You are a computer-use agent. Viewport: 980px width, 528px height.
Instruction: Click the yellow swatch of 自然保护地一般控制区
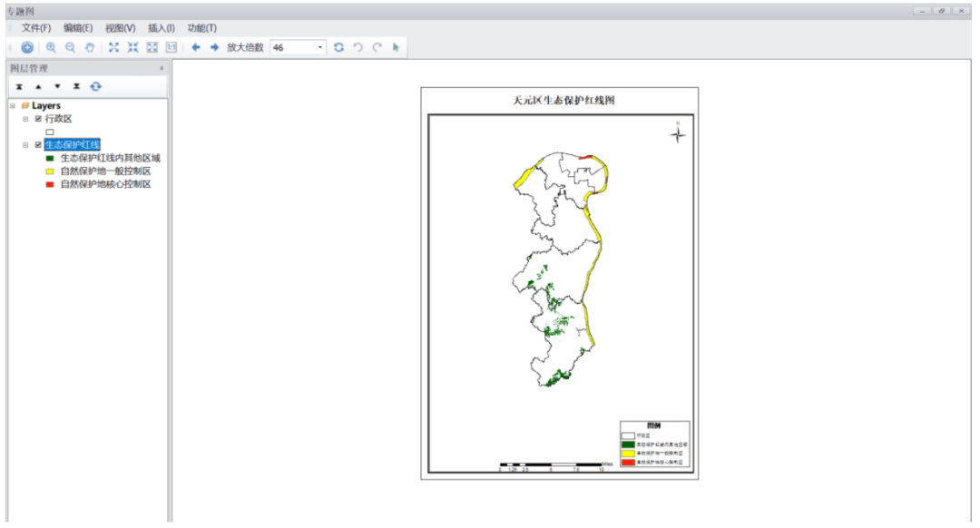(x=50, y=171)
